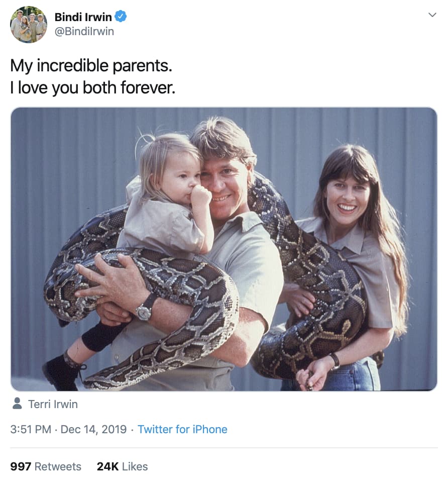This screenshot has height=484, width=448.
Task: Click the "My incredible parents." text line
Action: click(94, 65)
